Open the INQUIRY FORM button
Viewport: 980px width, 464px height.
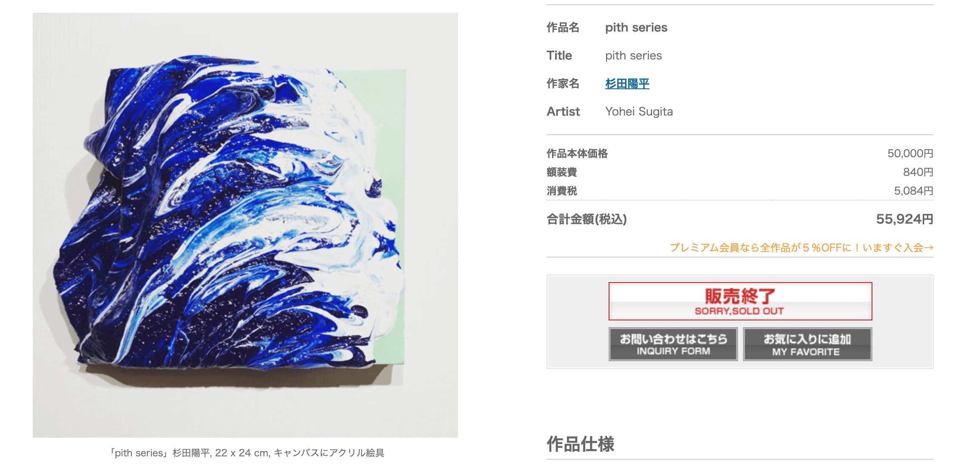673,344
